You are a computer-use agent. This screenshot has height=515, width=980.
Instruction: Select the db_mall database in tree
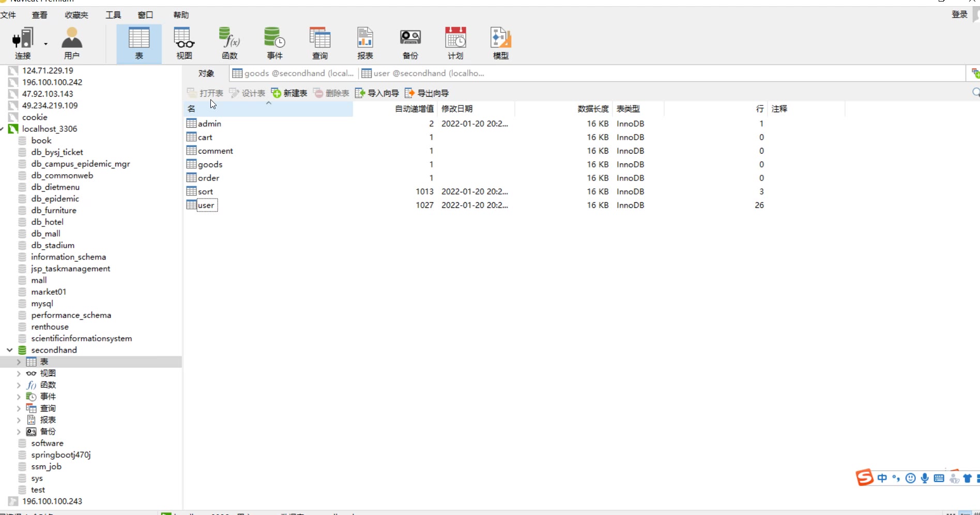[x=45, y=234]
